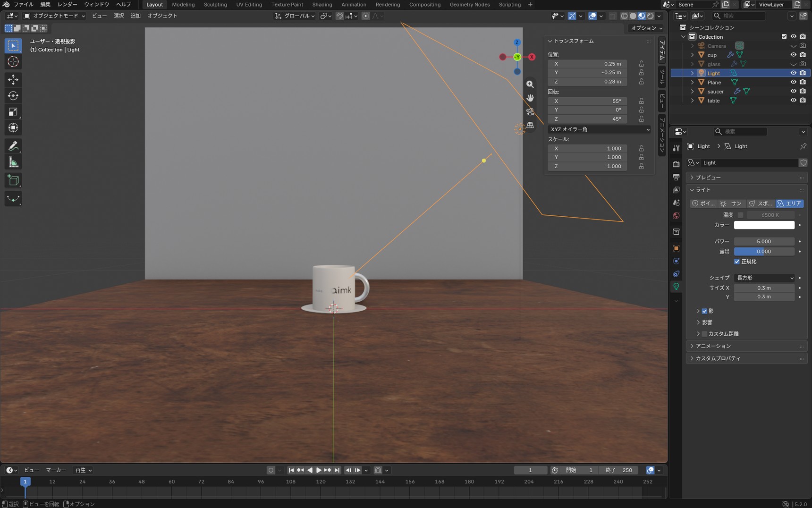This screenshot has height=508, width=812.
Task: Play the animation forward
Action: [x=319, y=470]
